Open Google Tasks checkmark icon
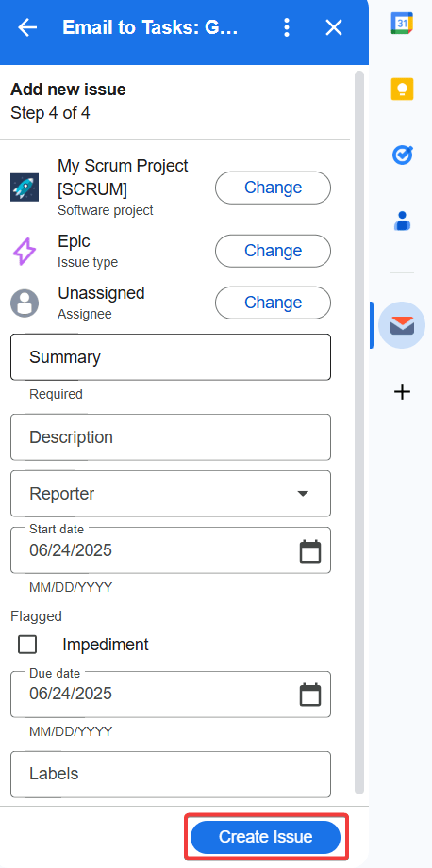 click(x=402, y=155)
